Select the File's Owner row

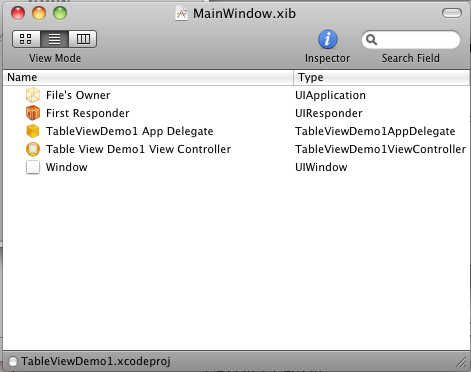(x=236, y=95)
